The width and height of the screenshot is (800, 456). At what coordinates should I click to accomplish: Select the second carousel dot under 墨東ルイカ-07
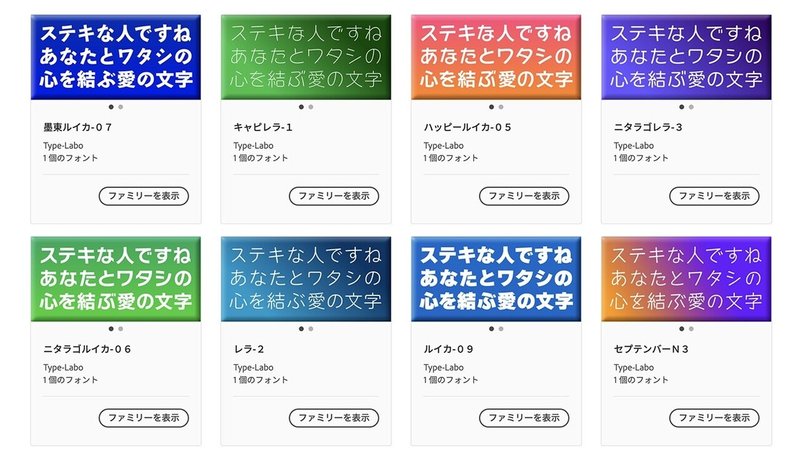point(121,107)
